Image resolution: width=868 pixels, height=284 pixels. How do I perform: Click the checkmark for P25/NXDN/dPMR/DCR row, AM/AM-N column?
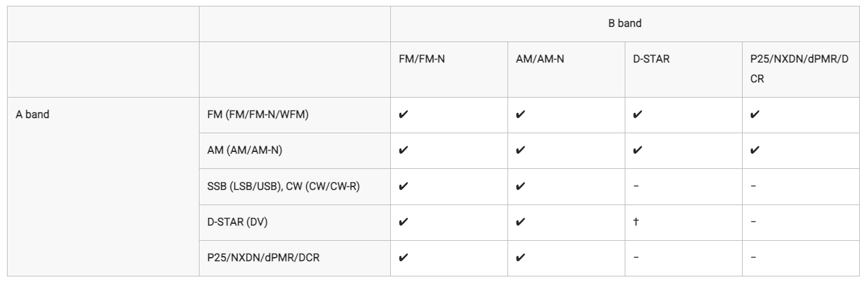[520, 258]
